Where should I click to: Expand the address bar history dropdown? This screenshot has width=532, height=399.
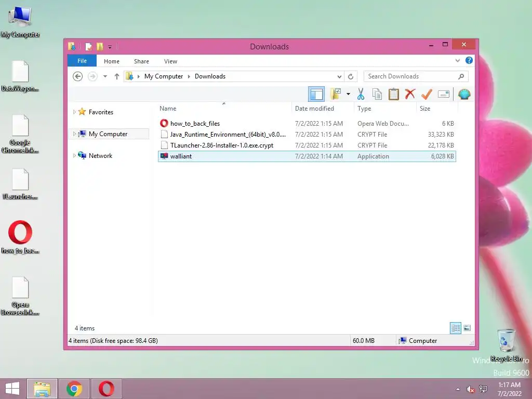click(339, 76)
